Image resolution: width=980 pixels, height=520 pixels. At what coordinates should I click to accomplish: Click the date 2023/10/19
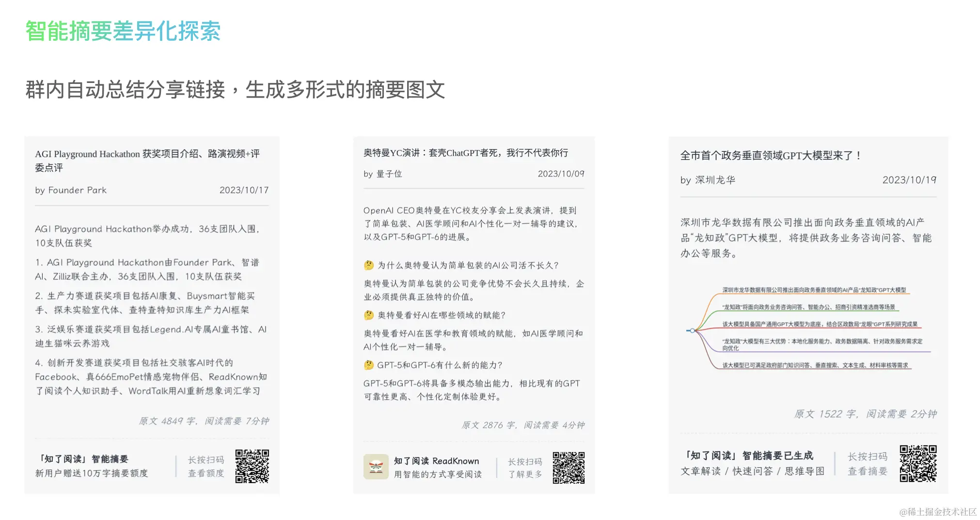pyautogui.click(x=909, y=180)
